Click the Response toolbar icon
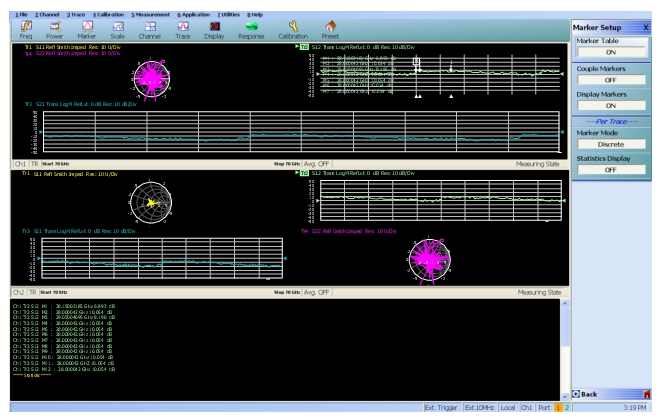Viewport: 660px width, 420px height. point(251,30)
